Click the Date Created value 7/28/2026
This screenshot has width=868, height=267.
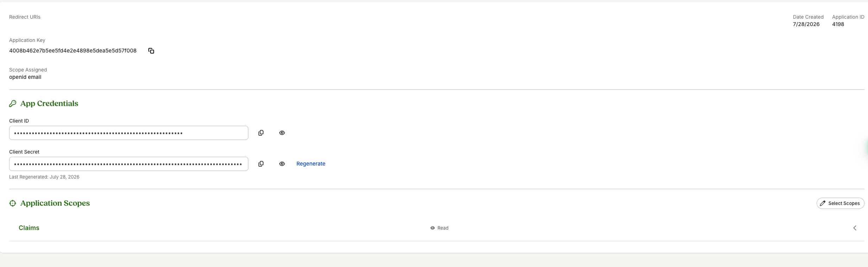click(x=806, y=24)
